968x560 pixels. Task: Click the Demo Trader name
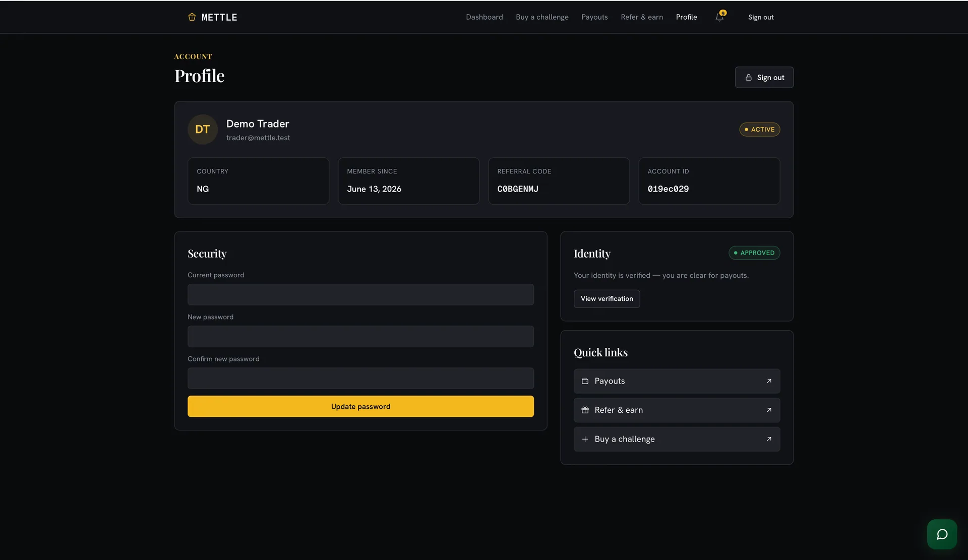(x=258, y=124)
